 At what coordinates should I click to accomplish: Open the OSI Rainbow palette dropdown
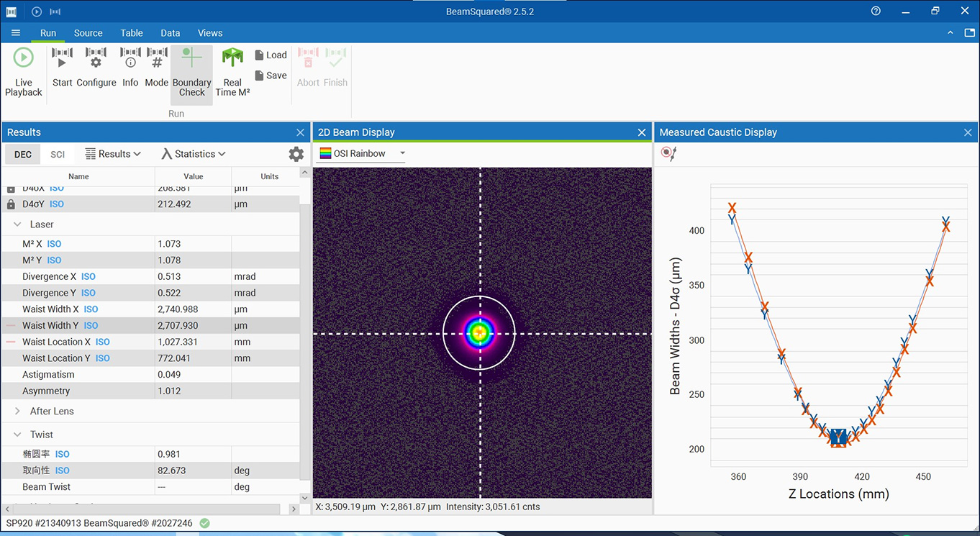(x=402, y=153)
